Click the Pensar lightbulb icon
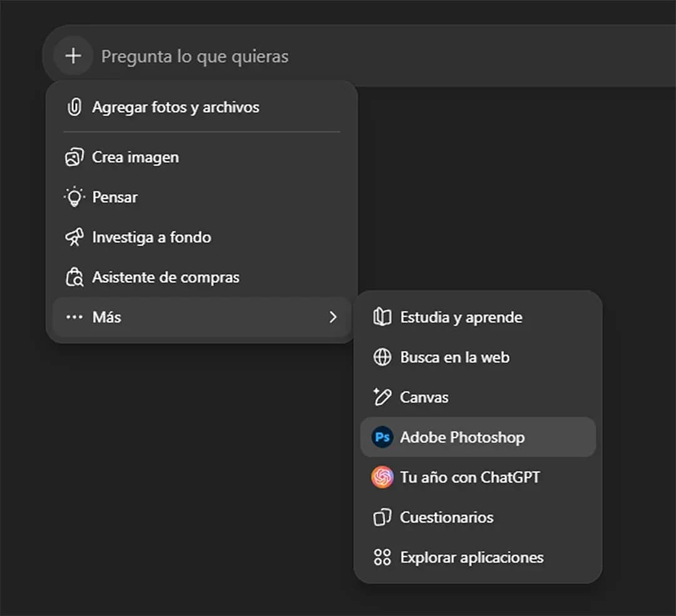This screenshot has height=616, width=676. (74, 197)
